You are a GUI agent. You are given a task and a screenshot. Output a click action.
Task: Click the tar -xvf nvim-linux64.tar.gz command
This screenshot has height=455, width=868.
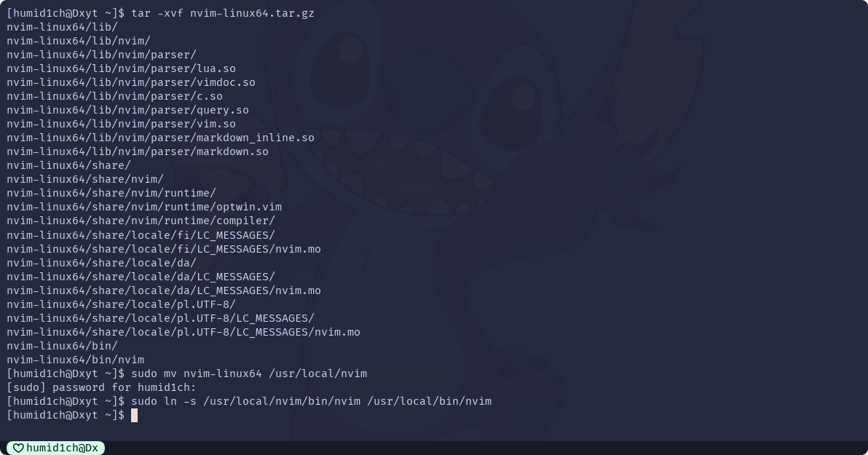223,12
